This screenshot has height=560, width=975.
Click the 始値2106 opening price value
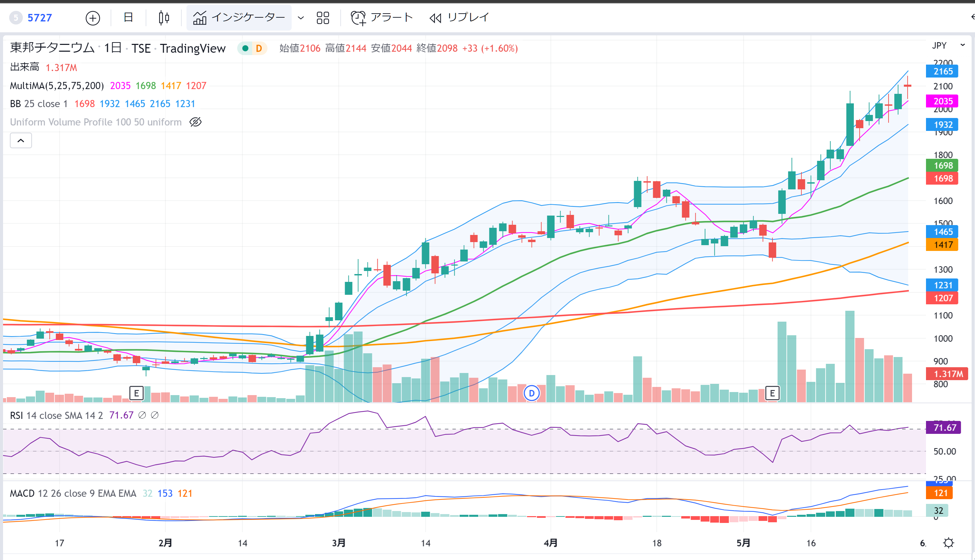[x=300, y=49]
